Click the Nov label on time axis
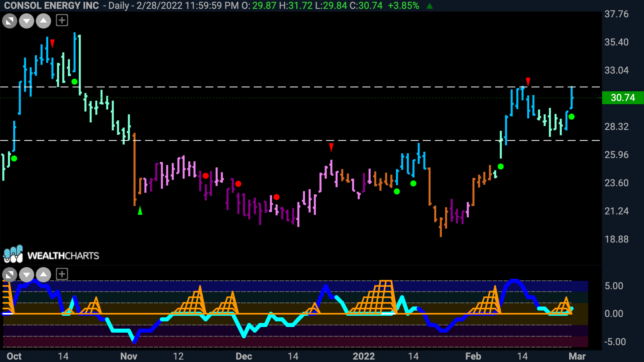Image resolution: width=644 pixels, height=362 pixels. 129,356
